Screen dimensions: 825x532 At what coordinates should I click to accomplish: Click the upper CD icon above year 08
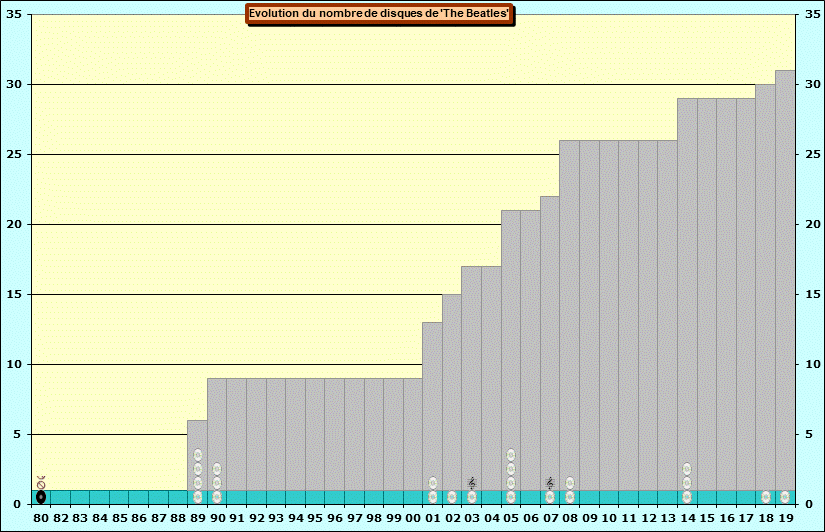(570, 483)
